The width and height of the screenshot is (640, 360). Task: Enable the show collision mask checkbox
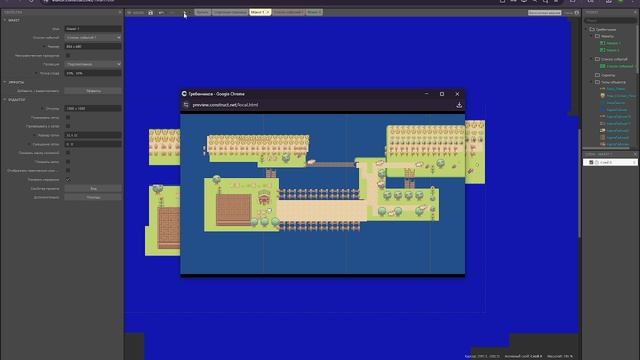click(x=68, y=153)
